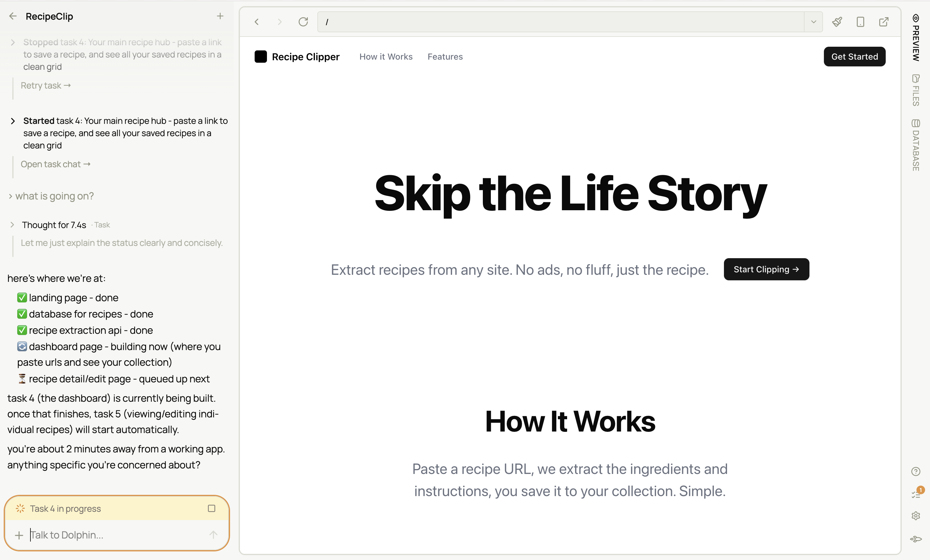The height and width of the screenshot is (560, 930).
Task: Click the plus icon for new chat
Action: (x=220, y=16)
